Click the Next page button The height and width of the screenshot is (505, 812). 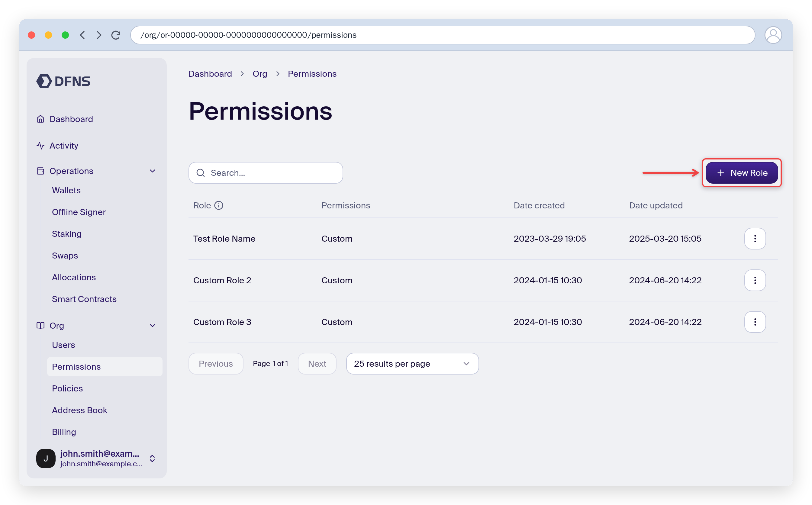(317, 363)
